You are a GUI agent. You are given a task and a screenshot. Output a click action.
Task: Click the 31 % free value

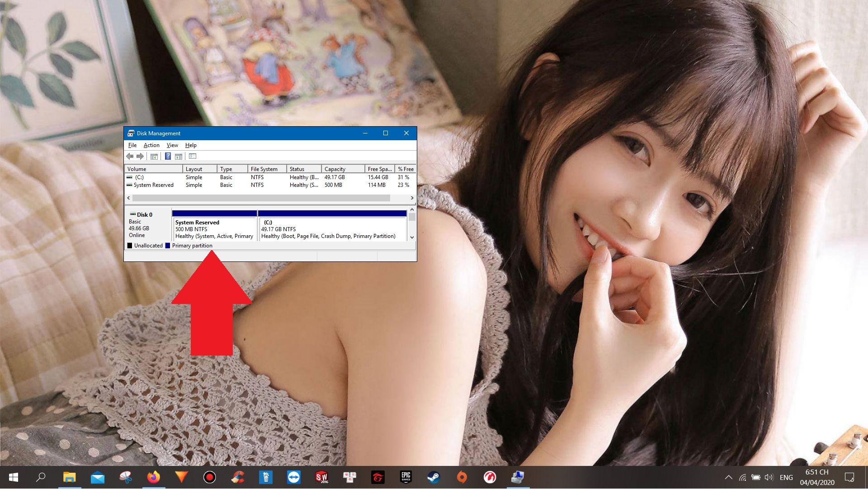point(403,177)
